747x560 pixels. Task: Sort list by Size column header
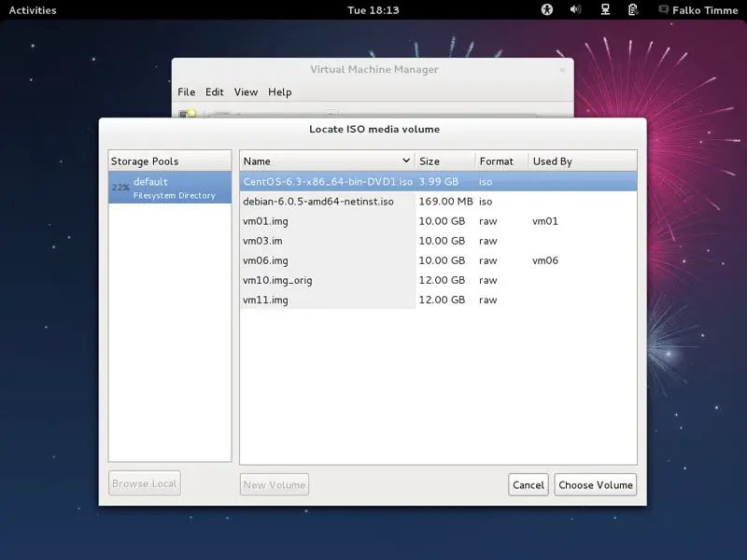coord(444,161)
